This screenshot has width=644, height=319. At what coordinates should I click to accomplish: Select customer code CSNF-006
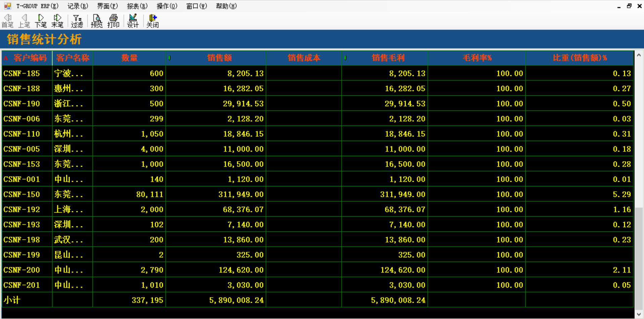click(22, 119)
